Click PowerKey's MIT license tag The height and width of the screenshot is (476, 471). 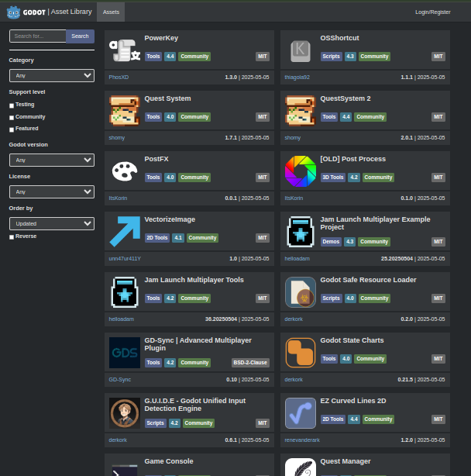click(263, 57)
